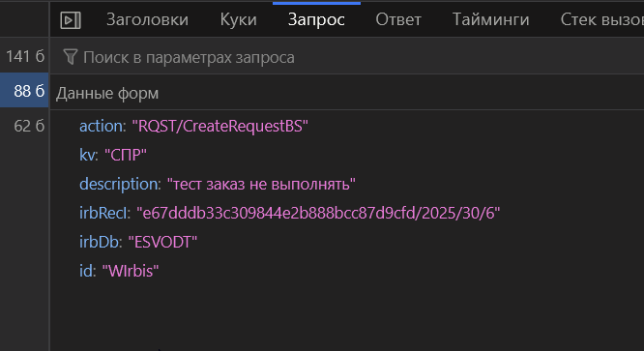The image size is (644, 351).
Task: Select the request row sized 88 б
Action: [24, 91]
